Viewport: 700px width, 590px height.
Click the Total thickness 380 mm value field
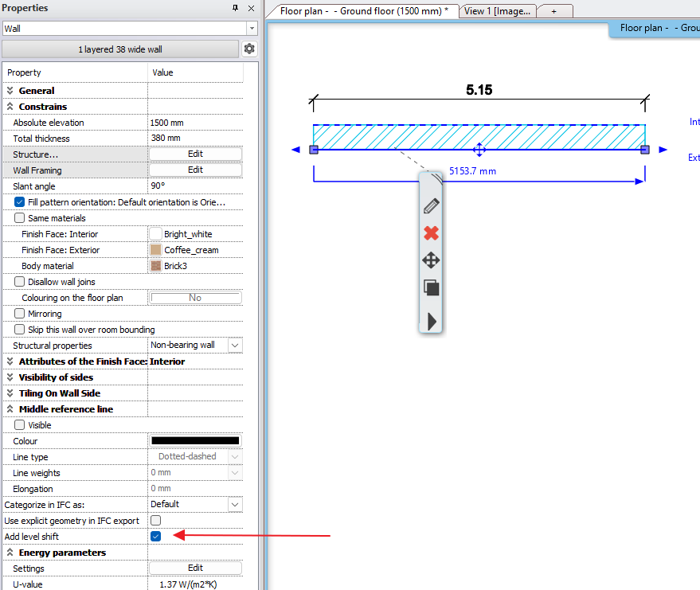pyautogui.click(x=195, y=139)
